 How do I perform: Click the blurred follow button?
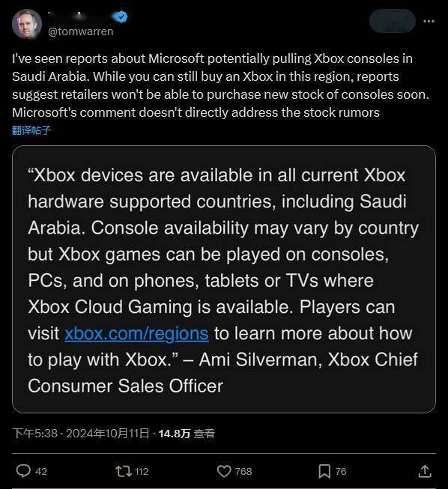(x=393, y=21)
